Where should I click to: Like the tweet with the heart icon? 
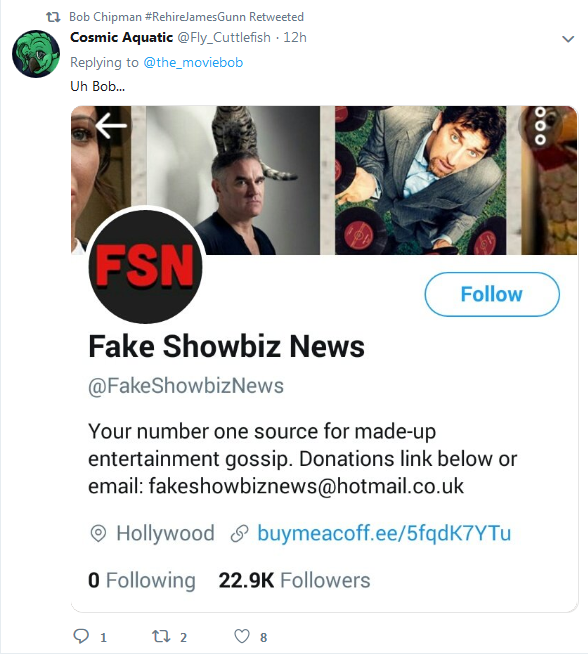point(242,636)
